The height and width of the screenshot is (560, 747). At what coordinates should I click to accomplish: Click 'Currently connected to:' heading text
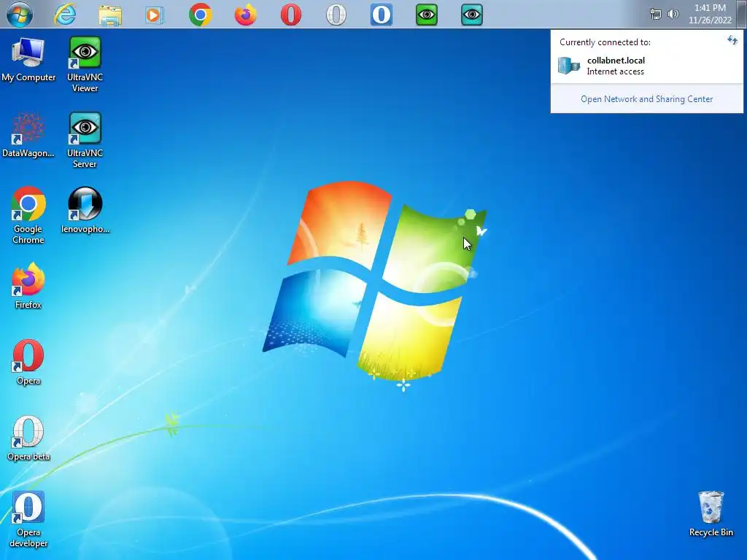pos(605,42)
